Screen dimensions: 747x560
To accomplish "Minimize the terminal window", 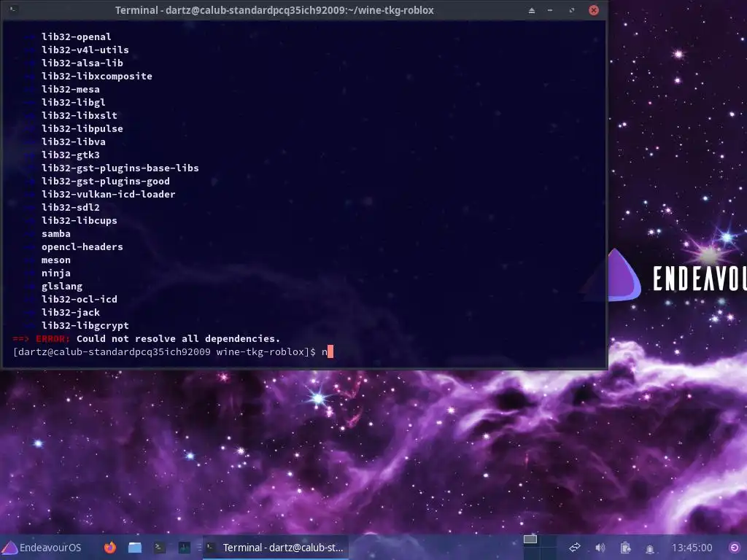I will 550,10.
